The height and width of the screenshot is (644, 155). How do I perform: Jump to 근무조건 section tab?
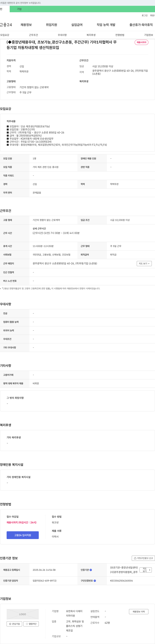[x=33, y=35]
